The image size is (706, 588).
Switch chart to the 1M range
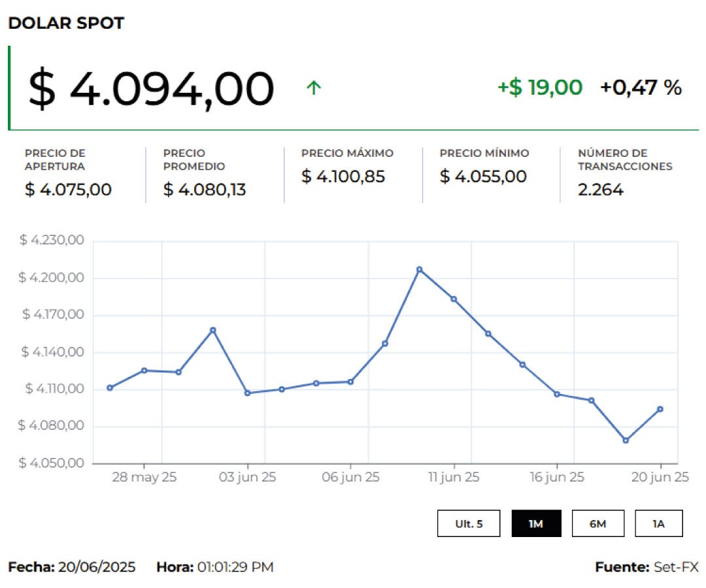(536, 523)
